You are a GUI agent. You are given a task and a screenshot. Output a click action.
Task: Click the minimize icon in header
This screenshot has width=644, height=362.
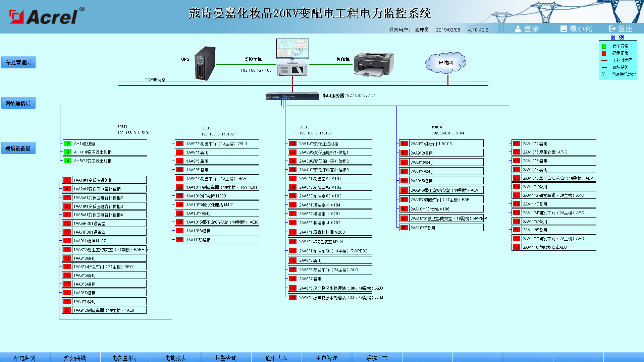(x=563, y=29)
